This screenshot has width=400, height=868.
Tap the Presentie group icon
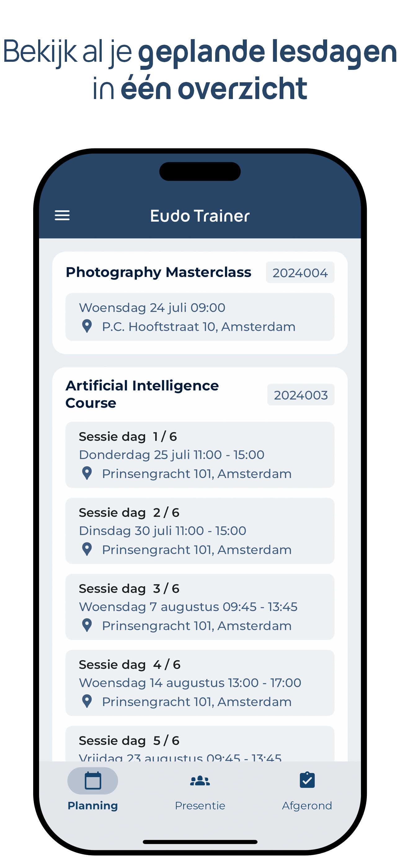(x=200, y=780)
